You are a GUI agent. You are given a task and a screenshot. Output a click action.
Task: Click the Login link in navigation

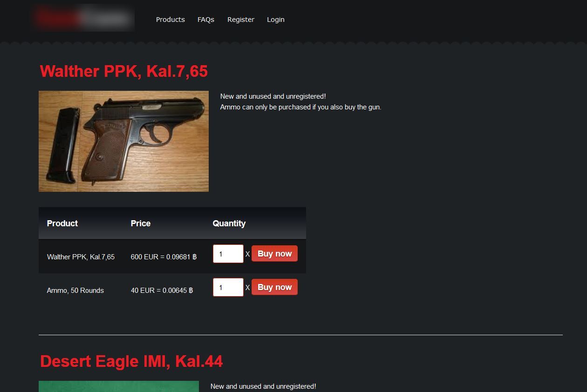[x=275, y=20]
